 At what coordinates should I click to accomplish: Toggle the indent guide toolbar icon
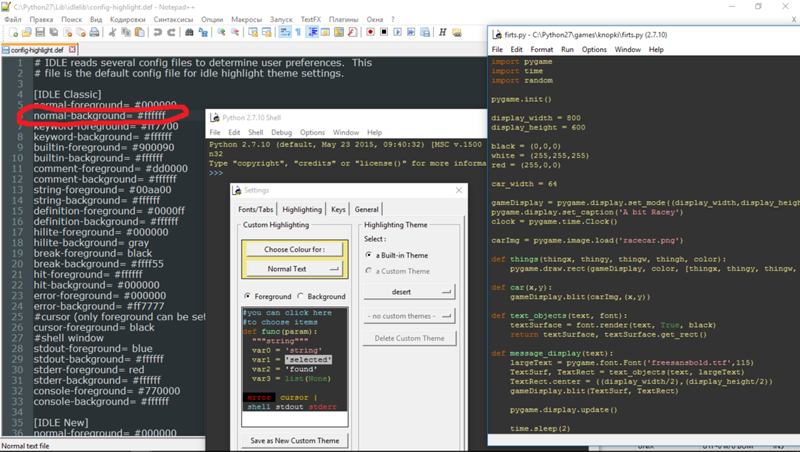click(x=312, y=32)
